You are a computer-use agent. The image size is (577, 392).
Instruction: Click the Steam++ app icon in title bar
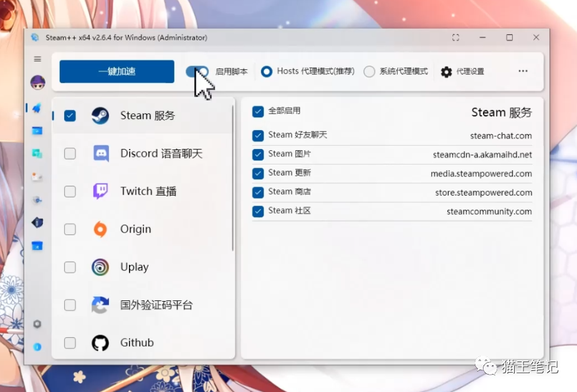point(35,37)
